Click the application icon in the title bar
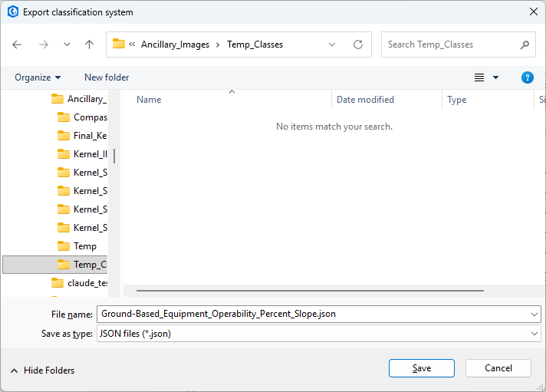Screen dimensions: 546x392 12,12
